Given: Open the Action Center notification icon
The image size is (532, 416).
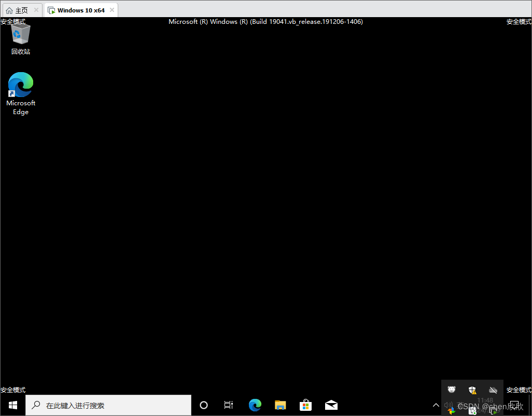Looking at the screenshot, I should click(514, 406).
